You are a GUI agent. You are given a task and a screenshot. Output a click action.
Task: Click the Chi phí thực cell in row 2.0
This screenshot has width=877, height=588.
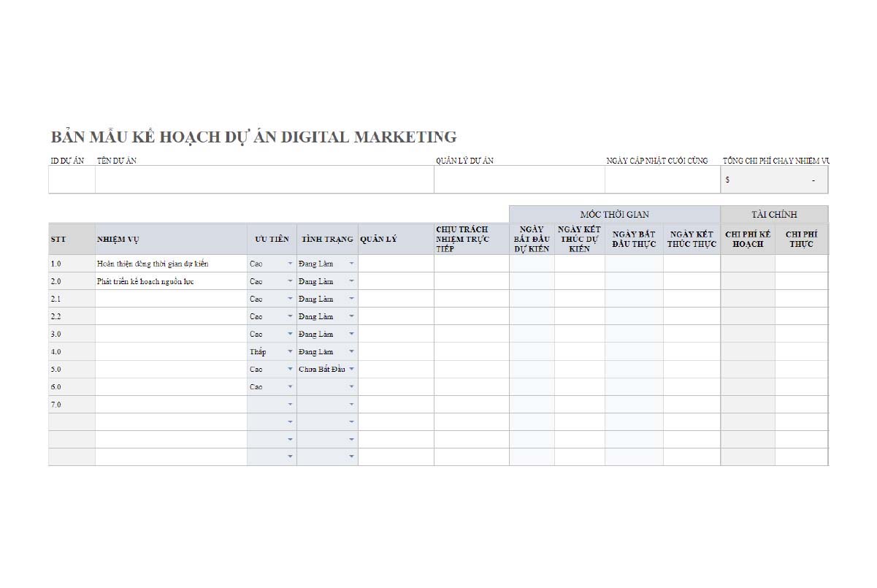click(802, 281)
